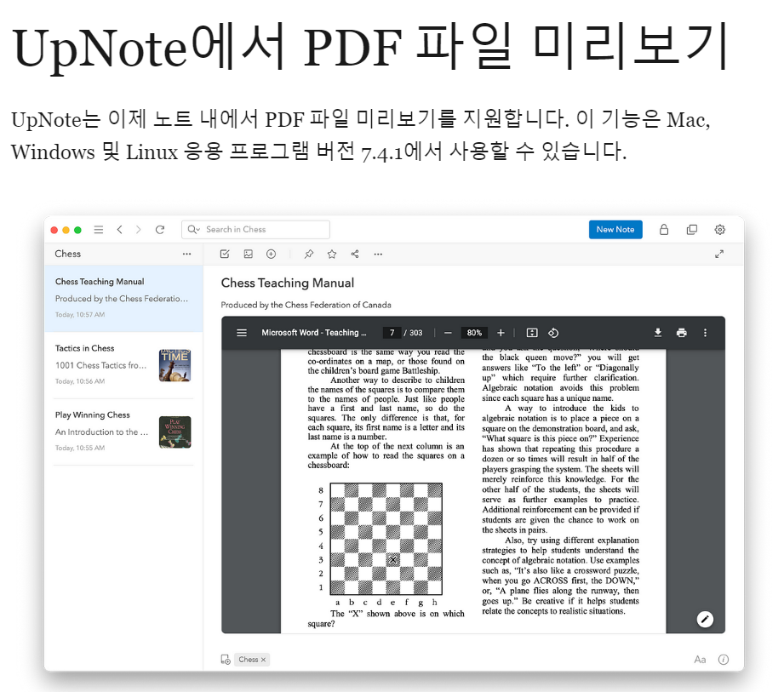Image resolution: width=784 pixels, height=692 pixels.
Task: Insert a checklist via checkbox icon
Action: pos(225,254)
